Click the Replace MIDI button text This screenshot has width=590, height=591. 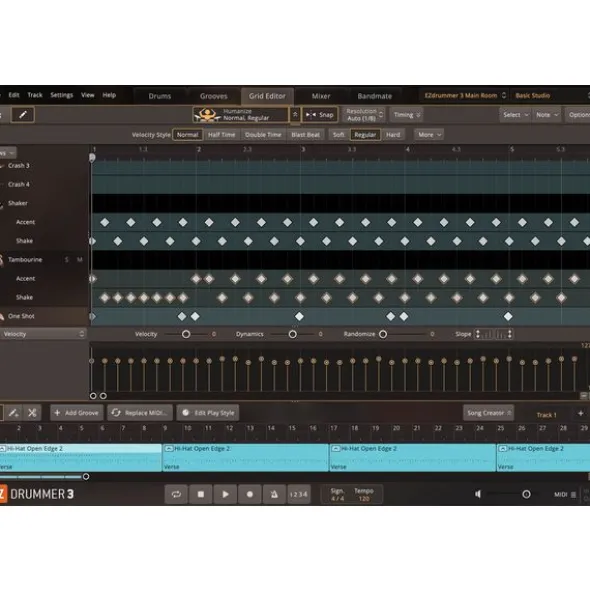146,413
